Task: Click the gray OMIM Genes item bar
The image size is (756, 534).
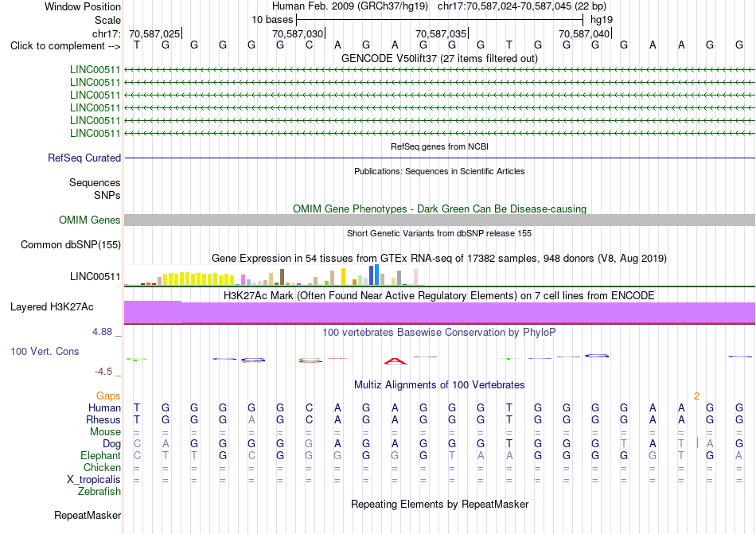Action: 439,220
